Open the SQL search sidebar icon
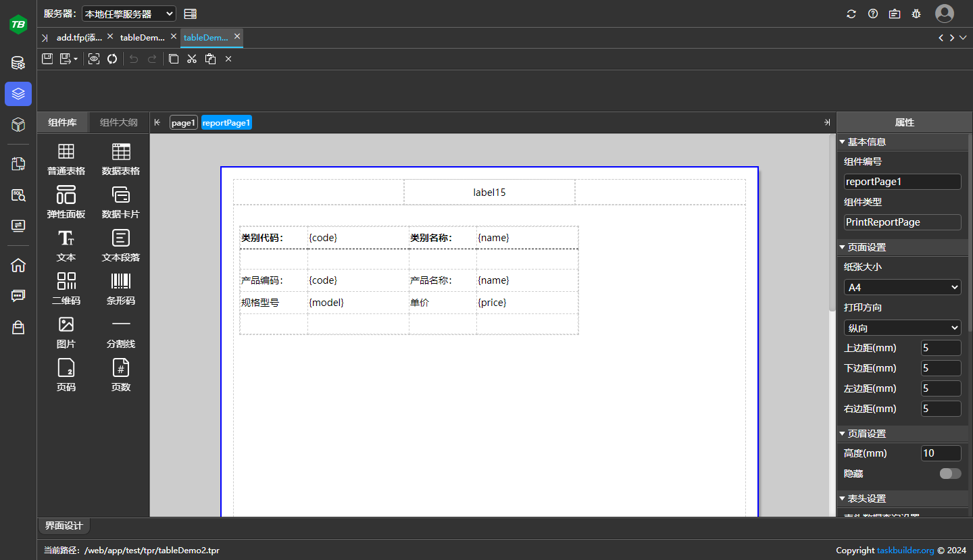Viewport: 973px width, 560px height. [x=18, y=195]
